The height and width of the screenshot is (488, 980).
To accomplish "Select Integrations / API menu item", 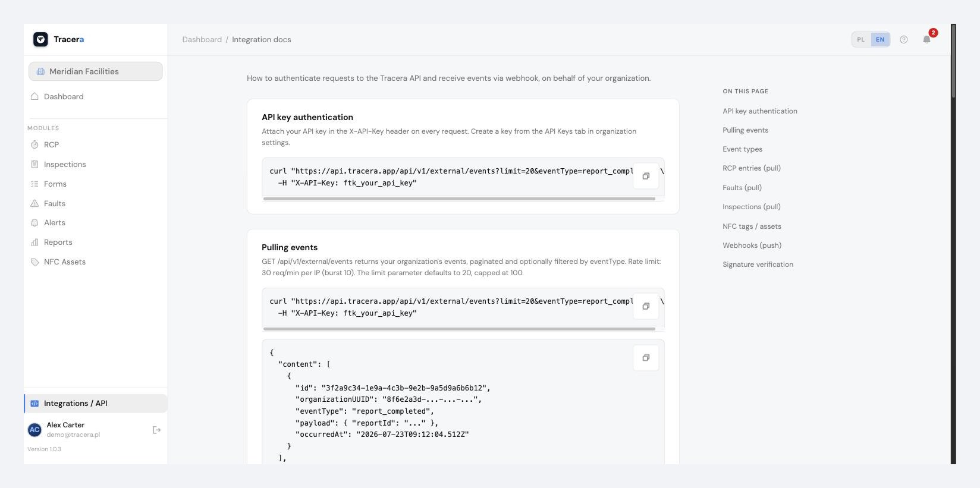I will pyautogui.click(x=96, y=404).
